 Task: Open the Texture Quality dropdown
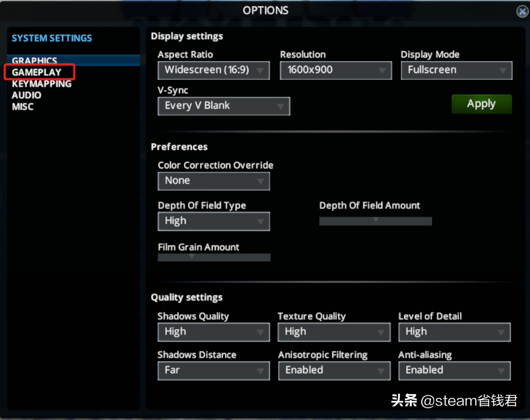(x=334, y=332)
